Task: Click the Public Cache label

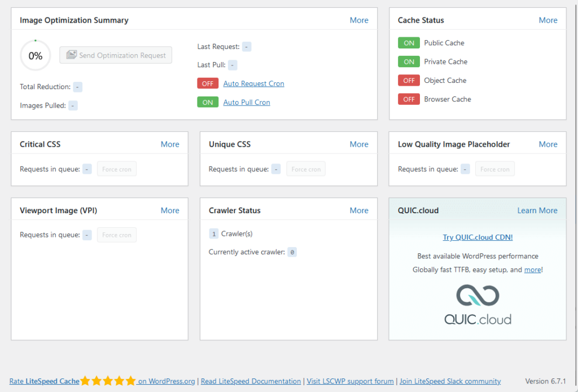Action: 444,43
